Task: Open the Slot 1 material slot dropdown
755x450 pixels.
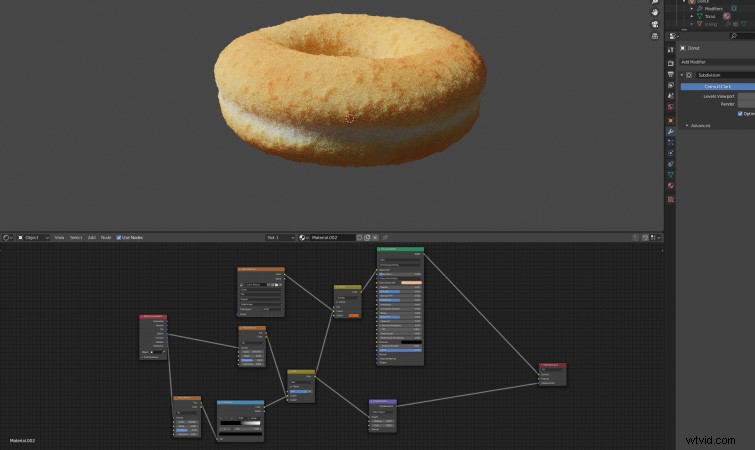Action: [x=280, y=237]
